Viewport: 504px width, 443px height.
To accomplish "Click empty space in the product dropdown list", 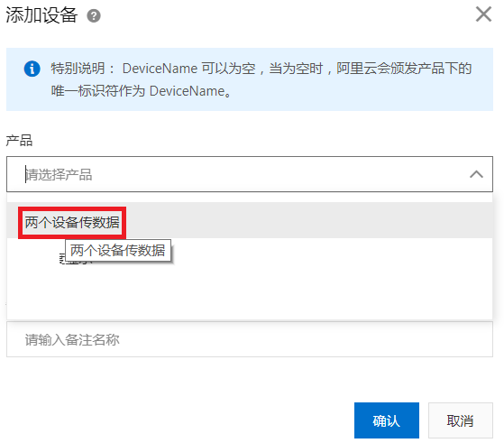I will [250, 290].
